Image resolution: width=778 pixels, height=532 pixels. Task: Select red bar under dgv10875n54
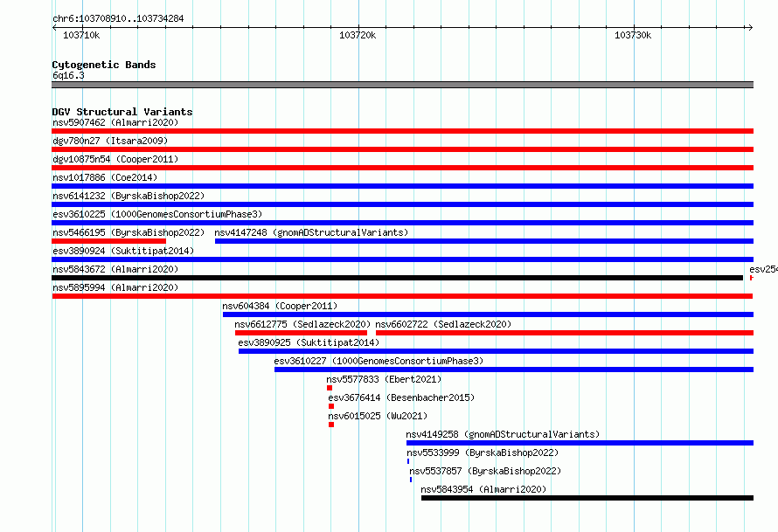pos(402,168)
